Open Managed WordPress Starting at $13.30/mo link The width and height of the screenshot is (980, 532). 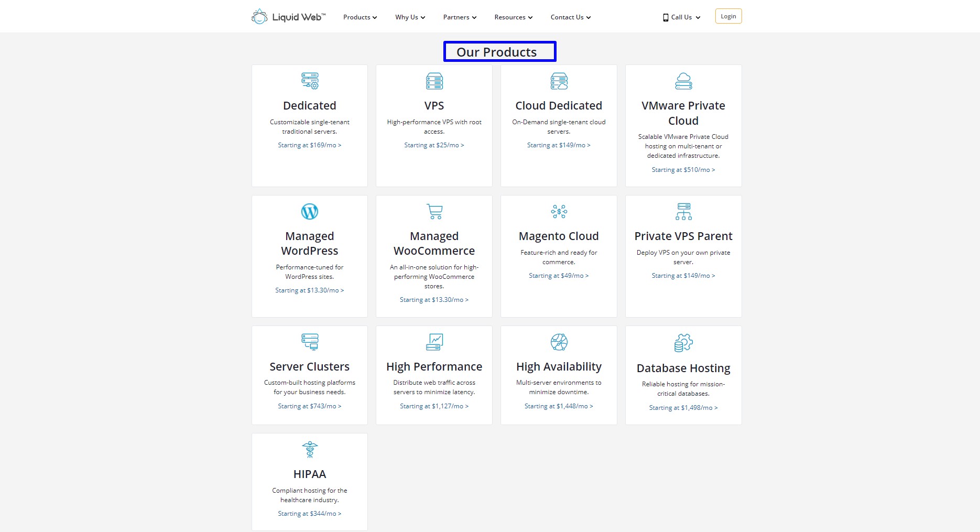click(310, 290)
